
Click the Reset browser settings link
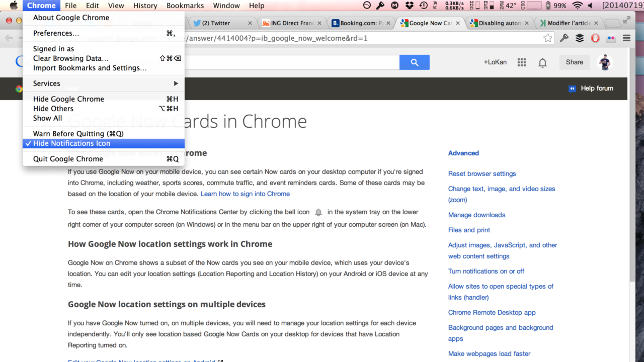tap(482, 173)
